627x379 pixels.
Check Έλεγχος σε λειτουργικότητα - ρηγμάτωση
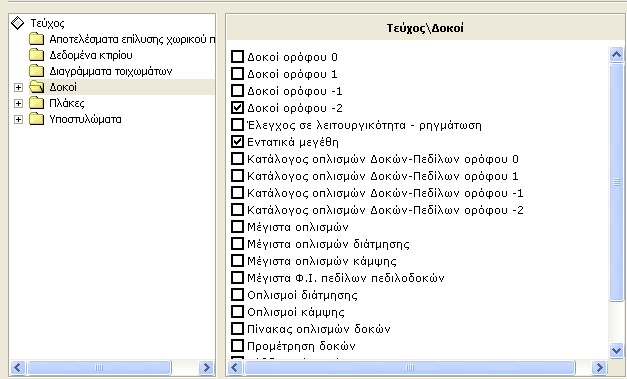click(238, 125)
